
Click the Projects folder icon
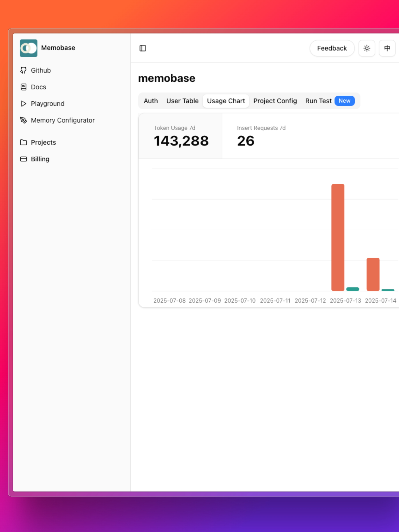pos(23,142)
